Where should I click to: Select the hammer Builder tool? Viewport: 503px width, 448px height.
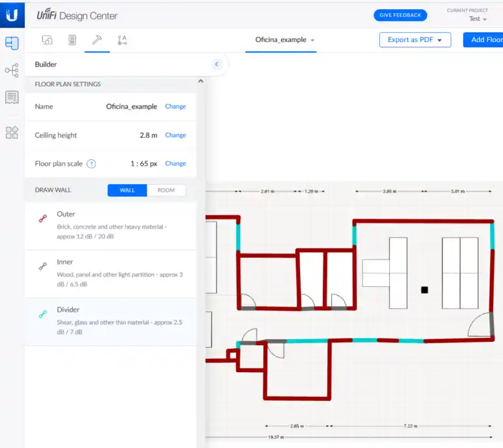97,40
